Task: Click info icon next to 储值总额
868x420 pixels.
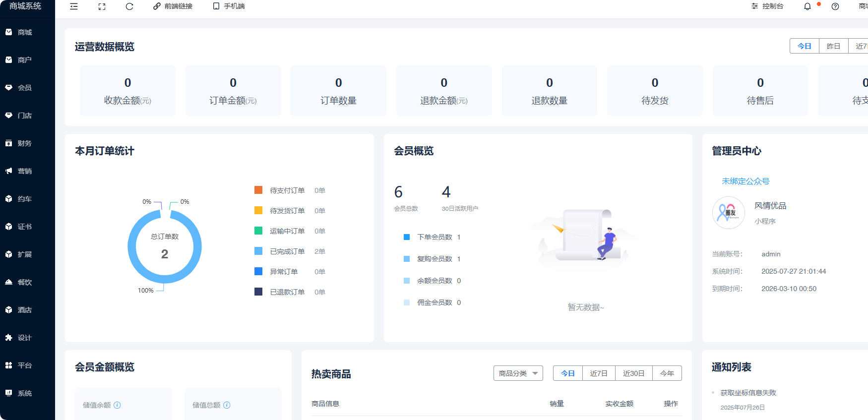Action: point(227,405)
